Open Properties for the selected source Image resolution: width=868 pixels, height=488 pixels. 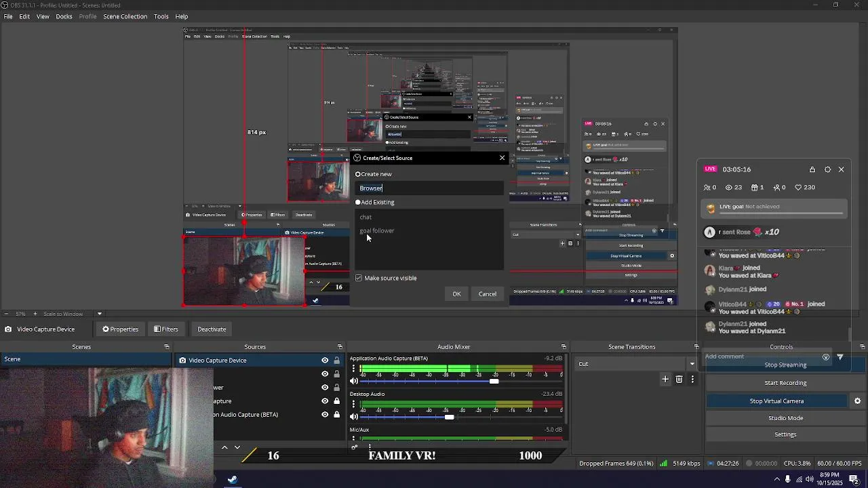[x=121, y=329]
